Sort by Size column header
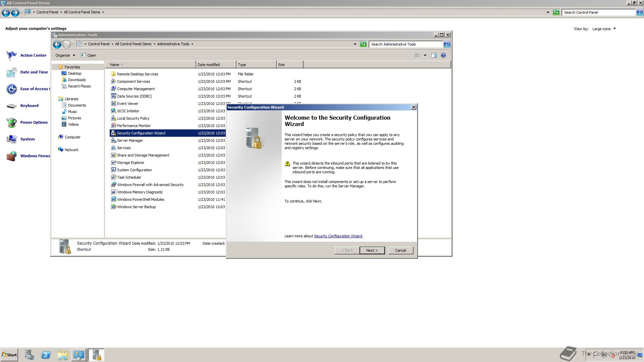Viewport: 644px width, 362px height. tap(290, 65)
